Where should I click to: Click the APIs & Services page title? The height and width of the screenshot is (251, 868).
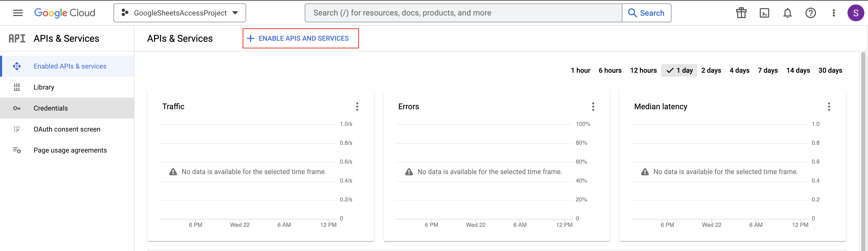tap(180, 38)
